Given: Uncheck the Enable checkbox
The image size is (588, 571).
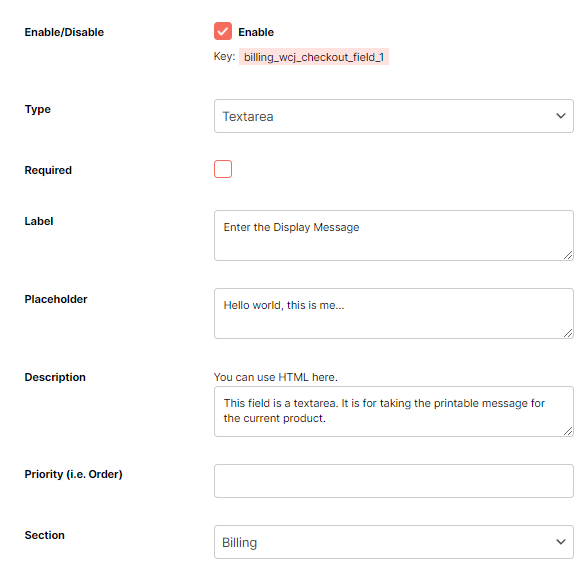Looking at the screenshot, I should [223, 31].
